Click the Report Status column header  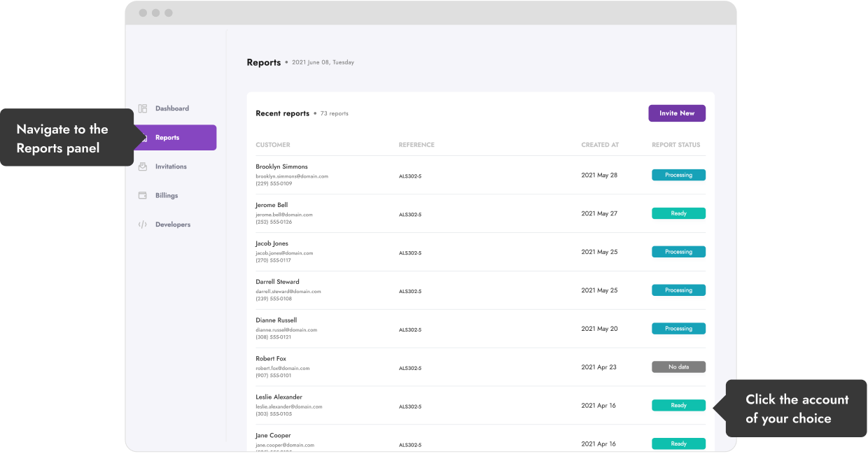coord(675,145)
